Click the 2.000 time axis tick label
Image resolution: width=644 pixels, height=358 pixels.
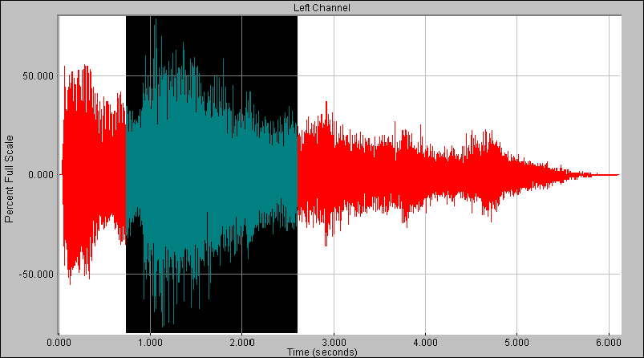pyautogui.click(x=242, y=343)
